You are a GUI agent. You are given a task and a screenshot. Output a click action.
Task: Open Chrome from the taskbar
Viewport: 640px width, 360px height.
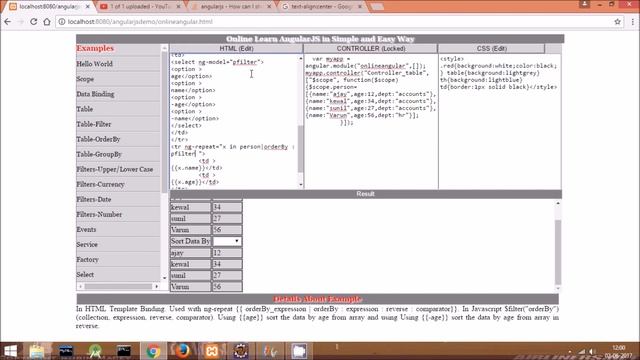click(x=153, y=351)
